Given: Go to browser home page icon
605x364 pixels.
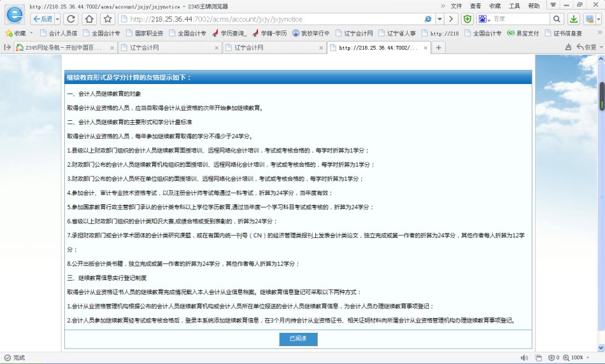Looking at the screenshot, I should click(90, 19).
